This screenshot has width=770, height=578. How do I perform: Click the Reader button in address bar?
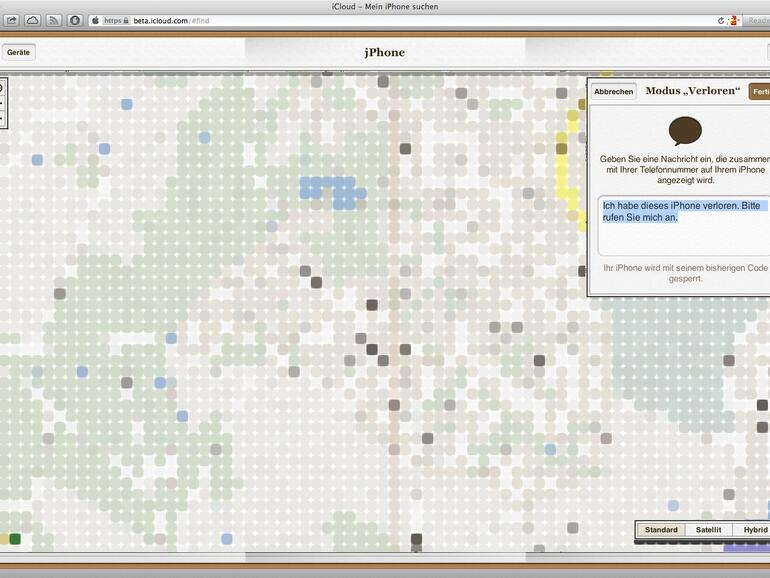pyautogui.click(x=757, y=21)
